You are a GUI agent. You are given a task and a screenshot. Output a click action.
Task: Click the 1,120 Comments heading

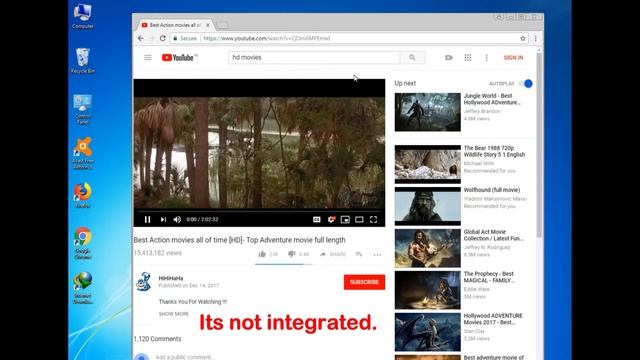click(x=158, y=339)
